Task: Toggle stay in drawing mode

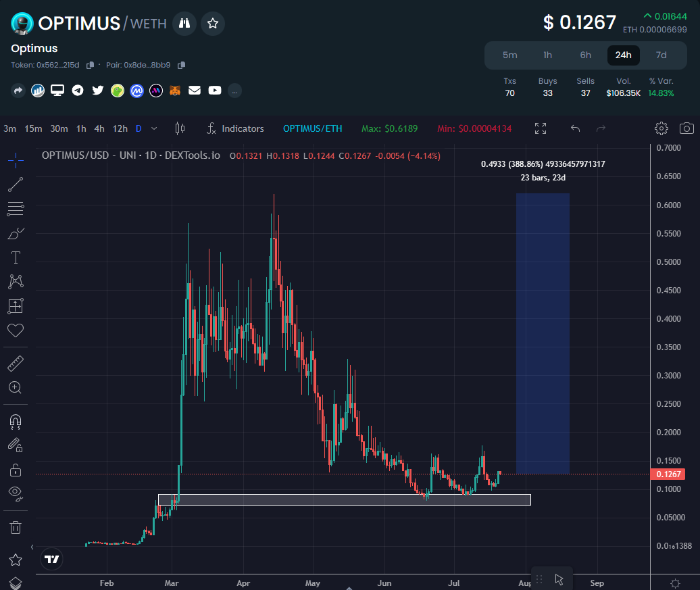Action: point(16,445)
